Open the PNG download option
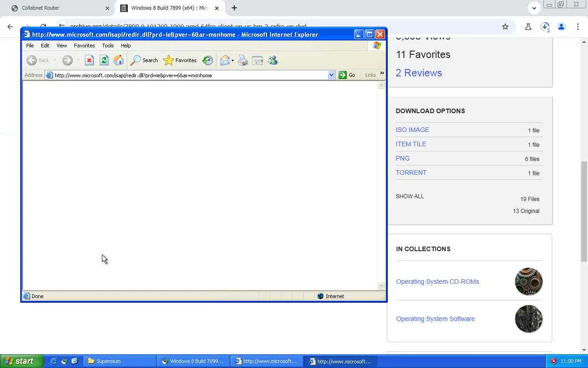Image resolution: width=588 pixels, height=368 pixels. click(x=403, y=158)
